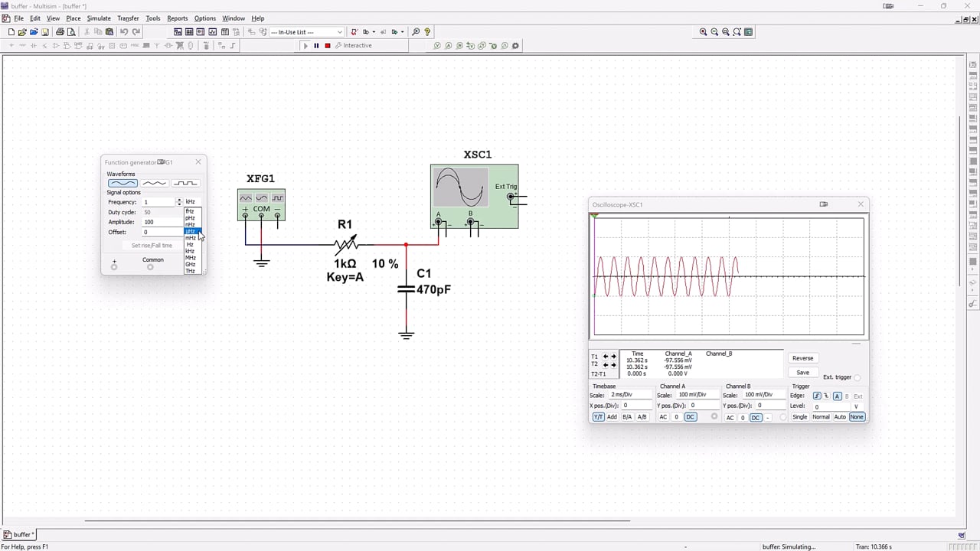Click the Run simulation play arrow

click(305, 46)
